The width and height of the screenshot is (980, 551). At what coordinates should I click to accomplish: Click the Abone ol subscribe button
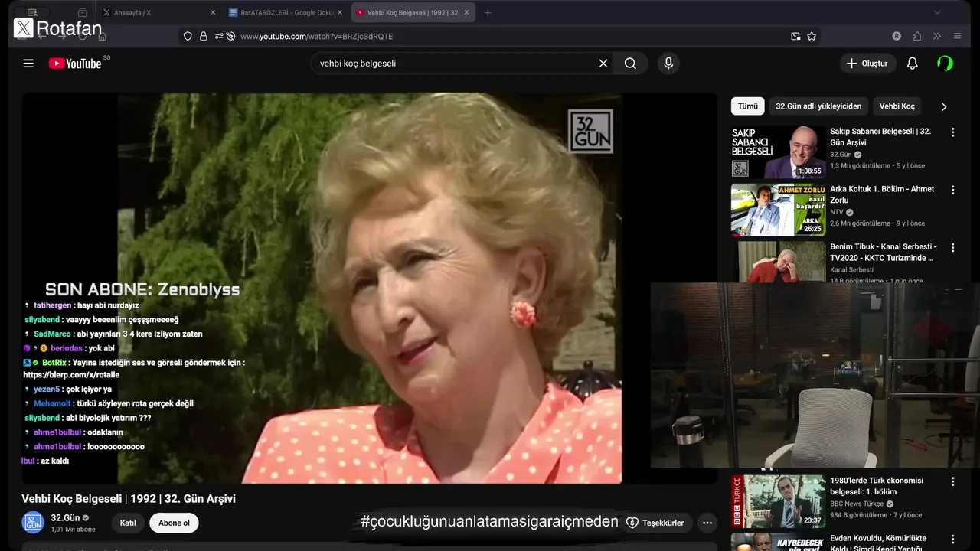tap(174, 523)
